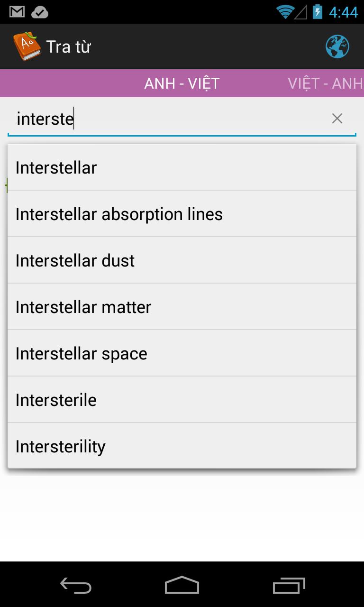
Task: Select "Intersterility" from suggestions
Action: coord(182,446)
